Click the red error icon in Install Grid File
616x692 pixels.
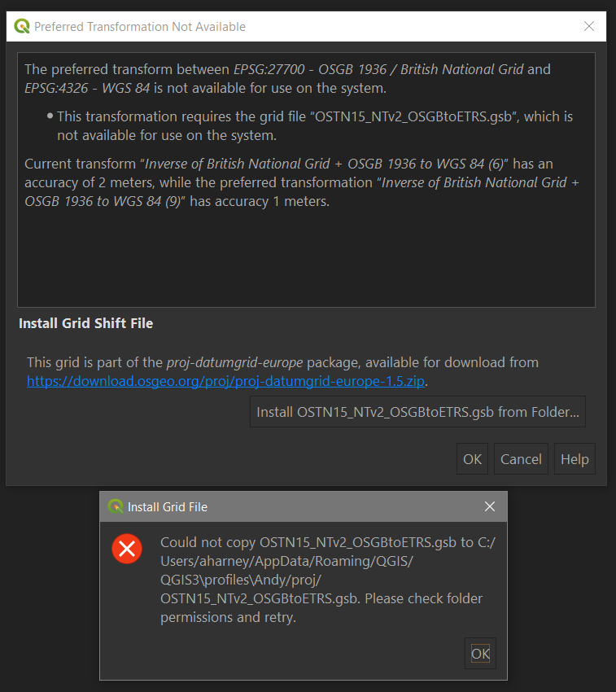tap(127, 549)
